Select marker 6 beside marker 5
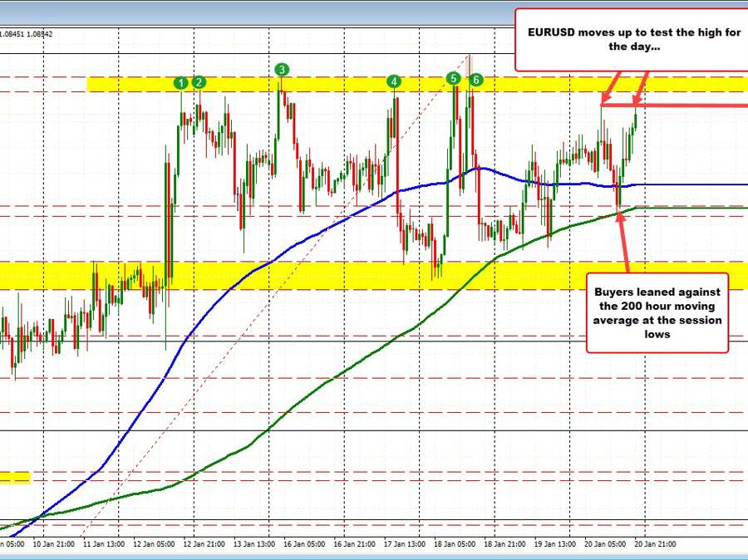Screen dimensions: 748x560 click(x=475, y=81)
